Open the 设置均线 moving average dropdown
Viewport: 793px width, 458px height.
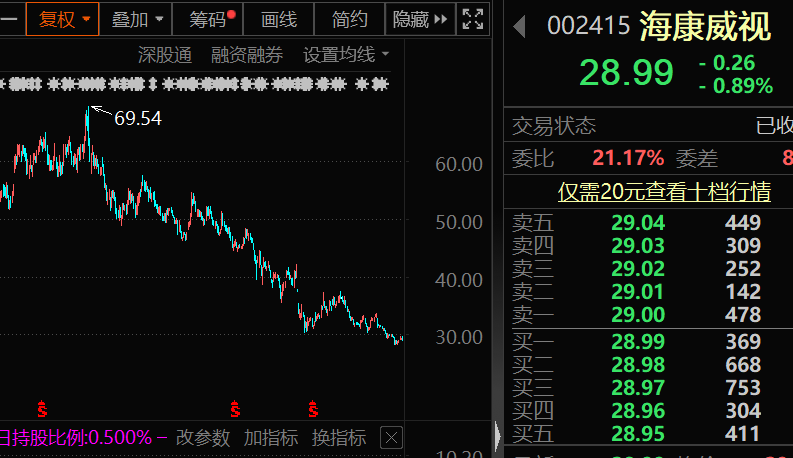click(346, 55)
